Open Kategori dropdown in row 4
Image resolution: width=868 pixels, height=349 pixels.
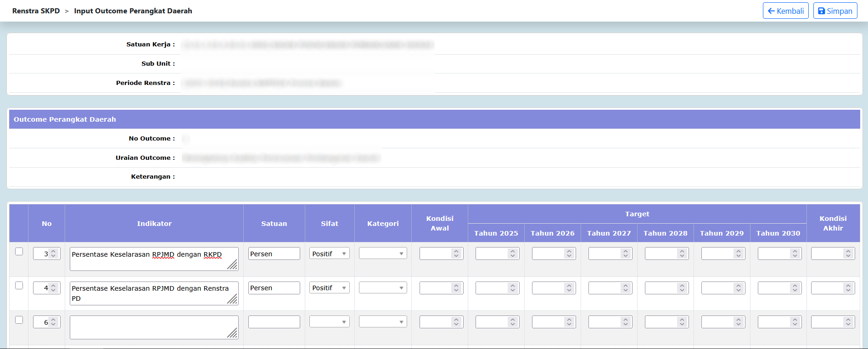382,288
